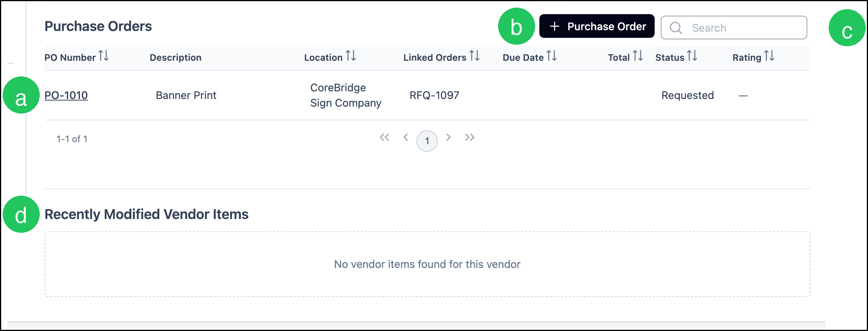Select page 1 in pagination
The height and width of the screenshot is (331, 868).
click(x=427, y=141)
